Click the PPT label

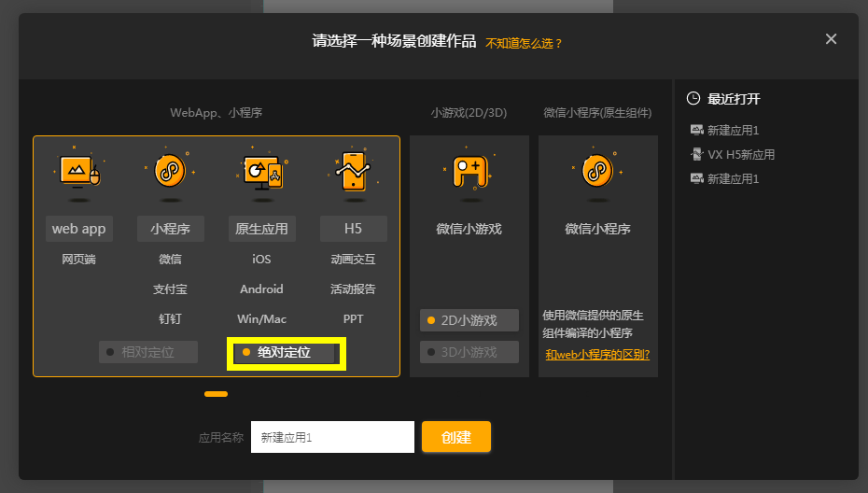(x=353, y=319)
